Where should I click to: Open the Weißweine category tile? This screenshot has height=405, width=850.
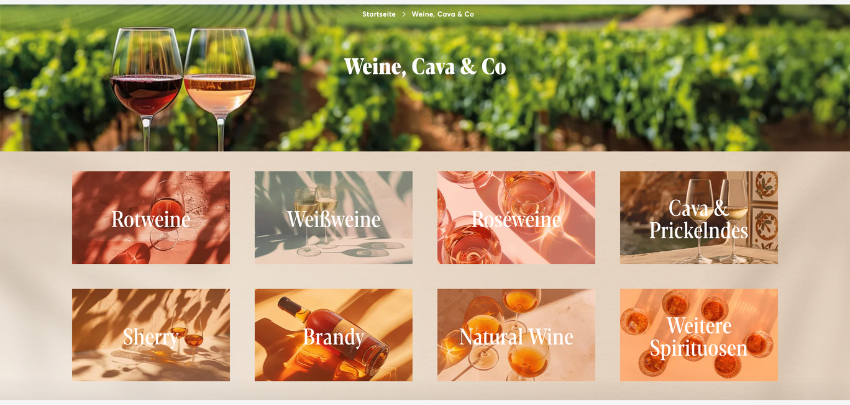tap(333, 217)
